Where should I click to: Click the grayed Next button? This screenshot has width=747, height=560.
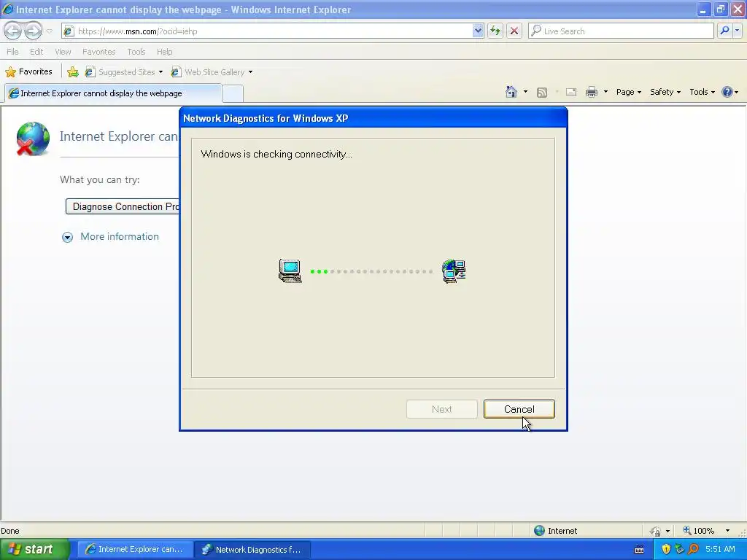point(441,409)
